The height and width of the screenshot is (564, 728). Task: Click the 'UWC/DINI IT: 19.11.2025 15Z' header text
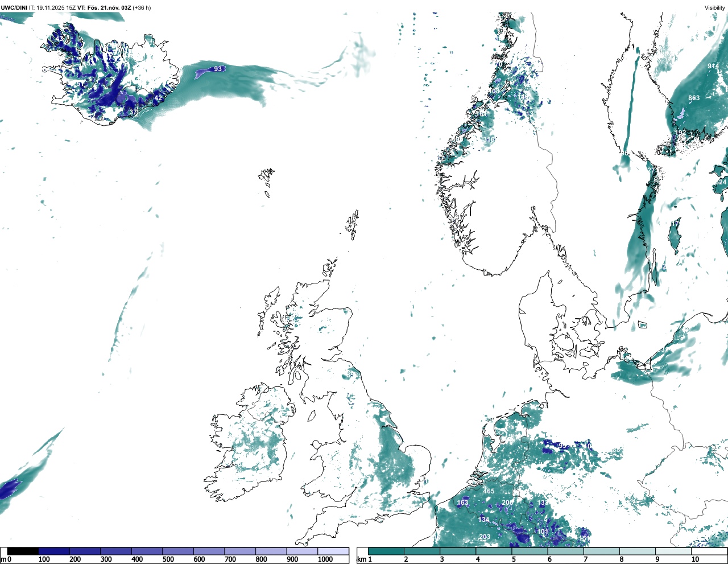(38, 7)
